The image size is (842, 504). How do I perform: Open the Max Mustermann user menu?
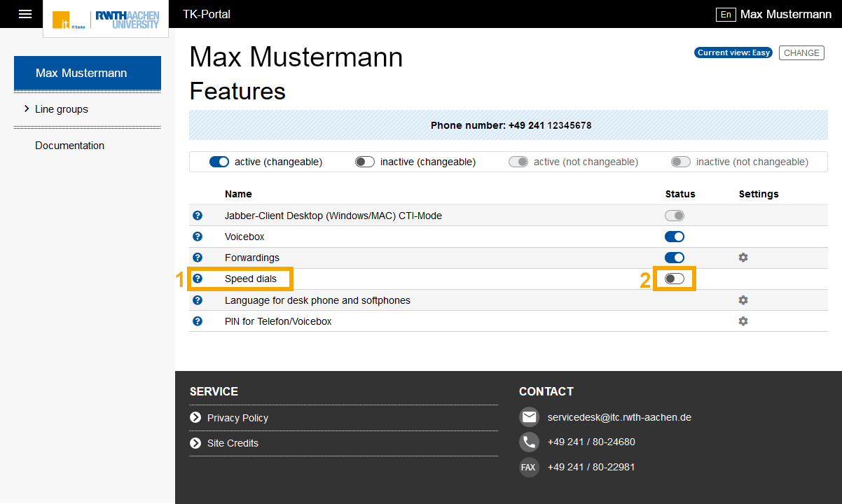pyautogui.click(x=785, y=15)
